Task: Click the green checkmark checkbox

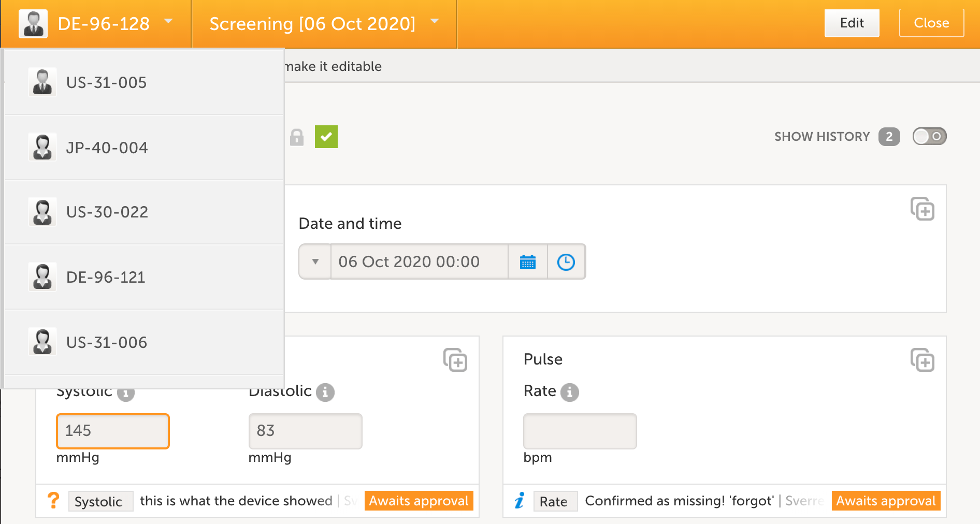Action: pyautogui.click(x=326, y=137)
